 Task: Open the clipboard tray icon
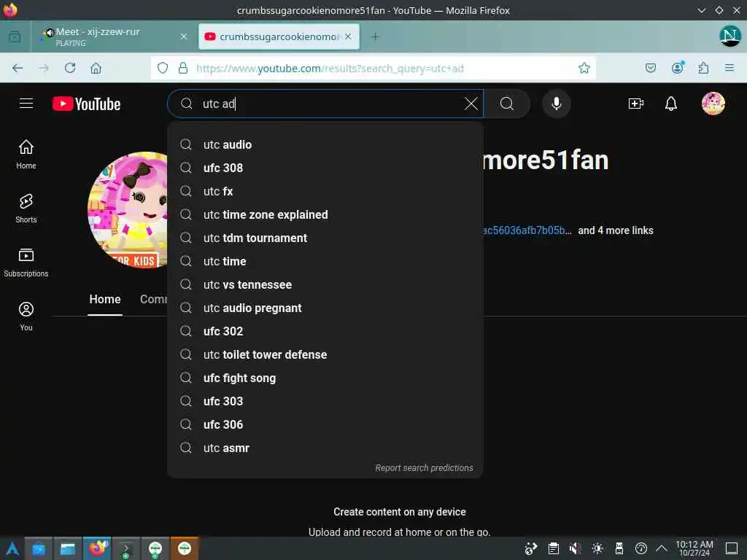[x=553, y=548]
